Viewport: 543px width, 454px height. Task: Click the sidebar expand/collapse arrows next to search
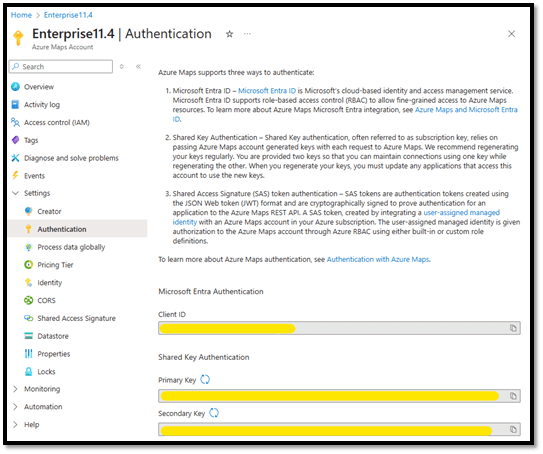click(122, 66)
